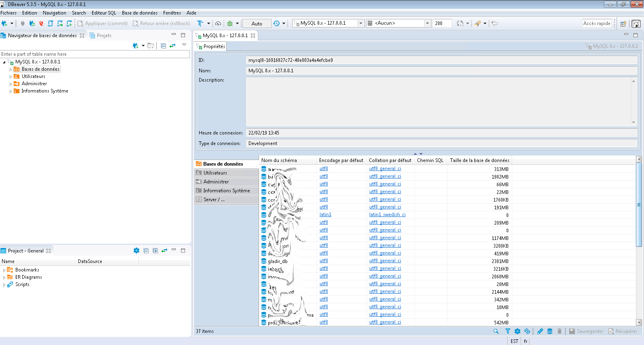
Task: Click the new connection plug icon in main toolbar
Action: click(4, 23)
